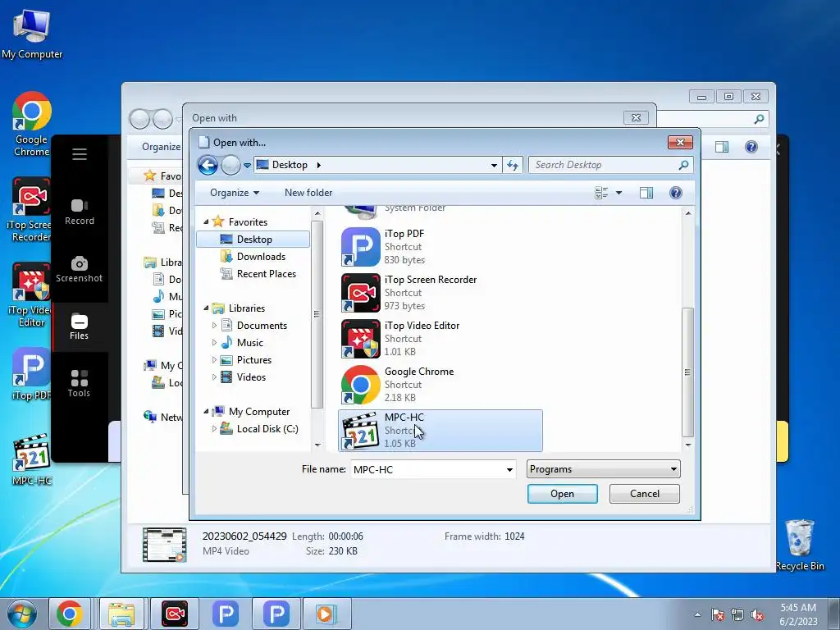Click New folder in the toolbar
Viewport: 840px width, 630px height.
click(x=308, y=193)
